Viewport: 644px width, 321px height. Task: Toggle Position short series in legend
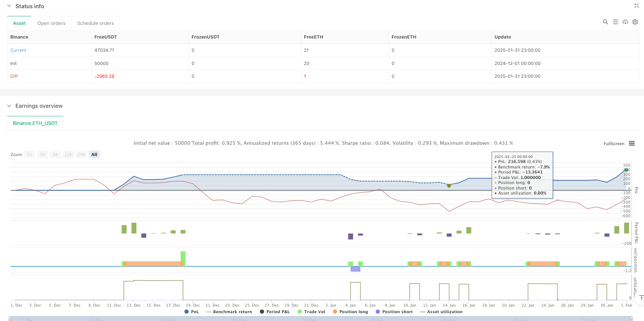pyautogui.click(x=394, y=312)
